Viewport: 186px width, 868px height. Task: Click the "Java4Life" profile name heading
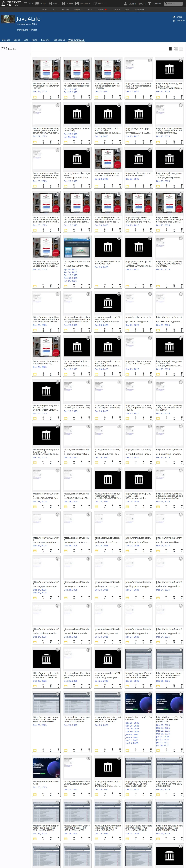28,19
